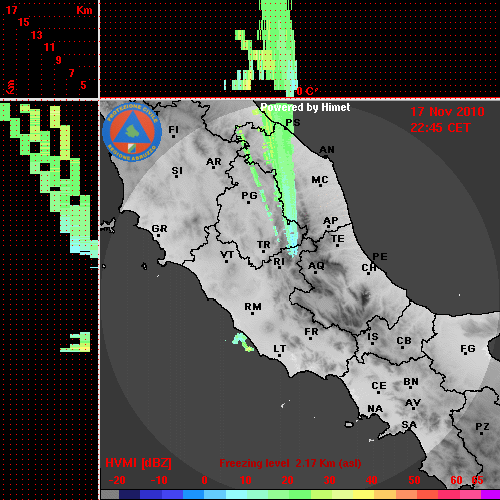Click the PS city label
The image size is (500, 500).
(x=293, y=123)
